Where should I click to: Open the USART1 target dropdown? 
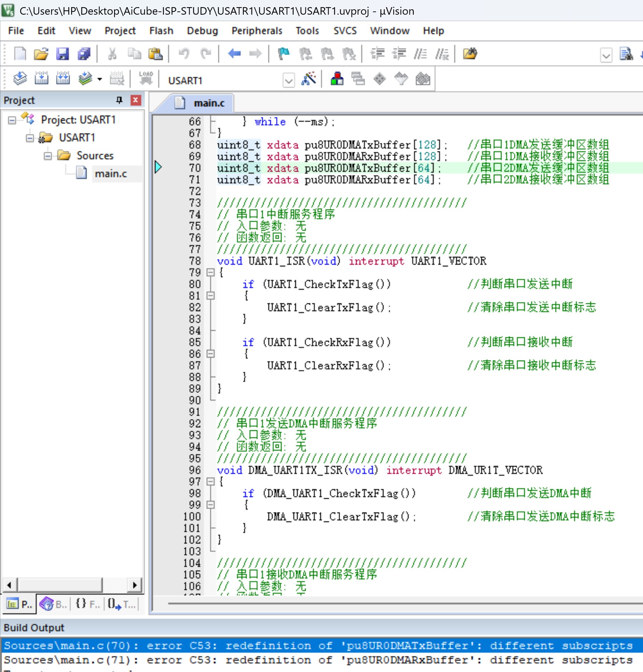[x=289, y=80]
